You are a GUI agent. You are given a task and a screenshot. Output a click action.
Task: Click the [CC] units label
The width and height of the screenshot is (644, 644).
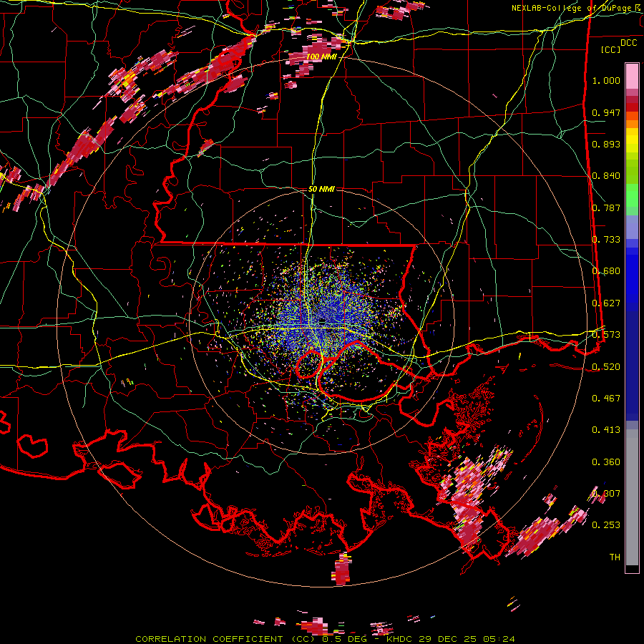pyautogui.click(x=611, y=49)
